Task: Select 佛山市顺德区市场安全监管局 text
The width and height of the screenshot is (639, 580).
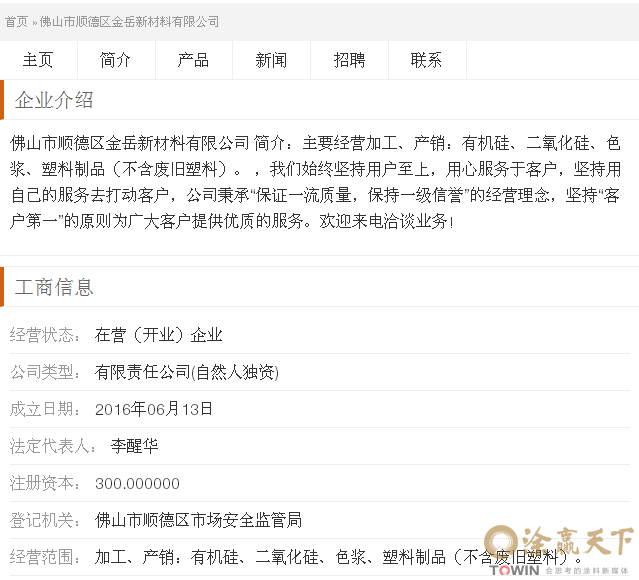Action: pyautogui.click(x=198, y=520)
